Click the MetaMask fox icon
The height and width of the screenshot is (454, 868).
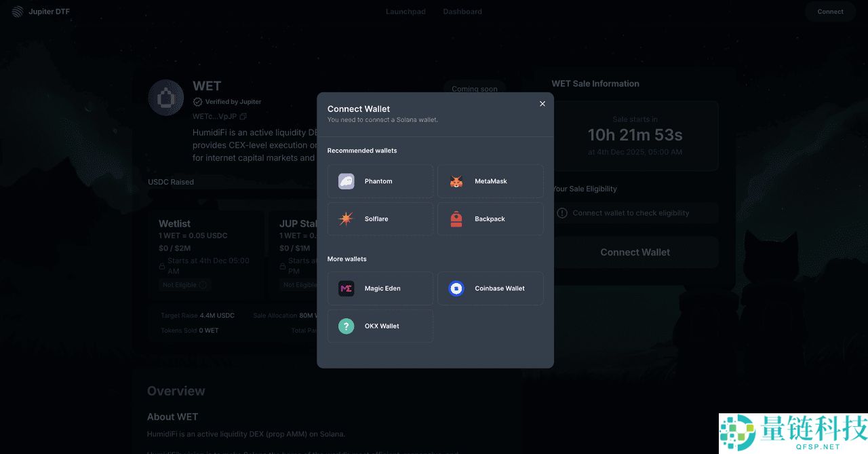coord(456,181)
